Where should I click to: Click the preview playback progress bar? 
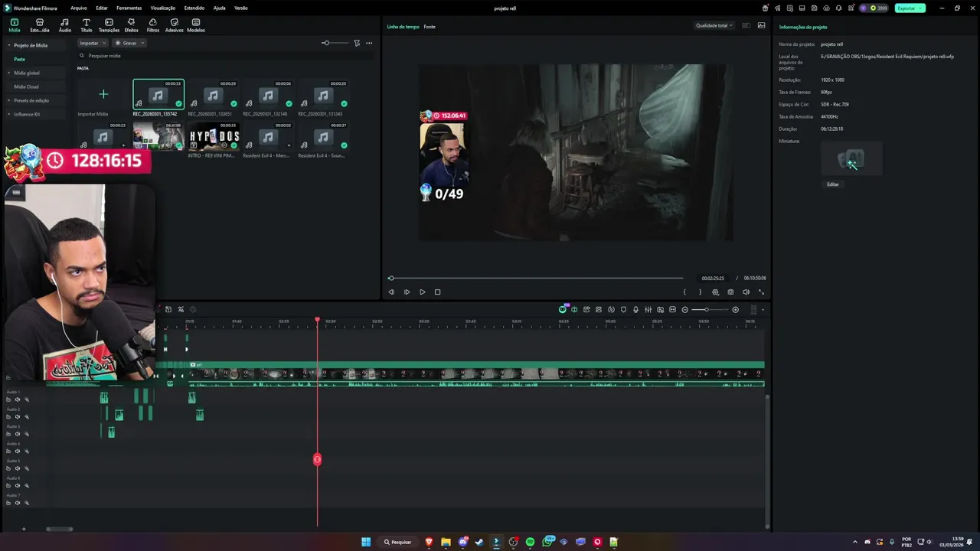tap(536, 278)
